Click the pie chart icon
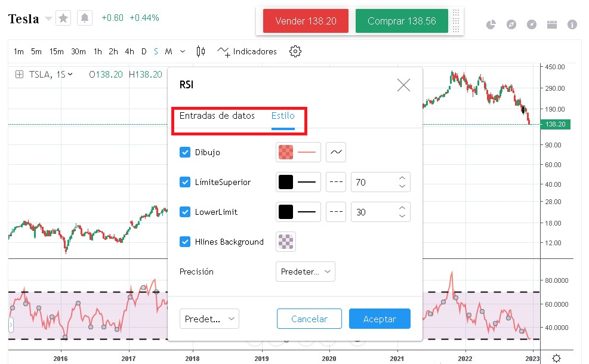589x364 pixels. click(491, 24)
